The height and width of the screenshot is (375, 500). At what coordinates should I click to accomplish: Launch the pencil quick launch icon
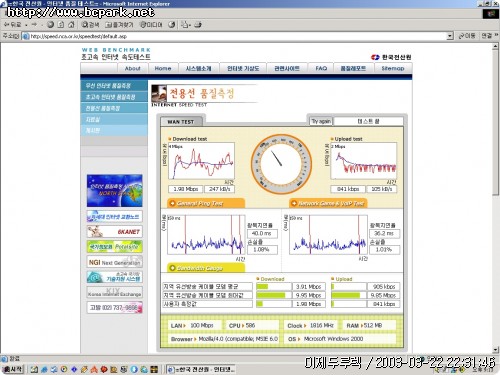click(84, 369)
